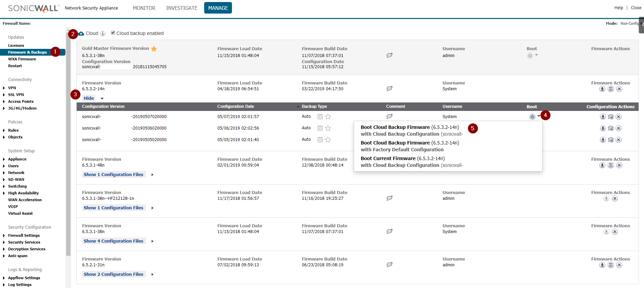Boot Current Firmware with Cloud Backup Configuration
The height and width of the screenshot is (288, 644).
pyautogui.click(x=412, y=162)
